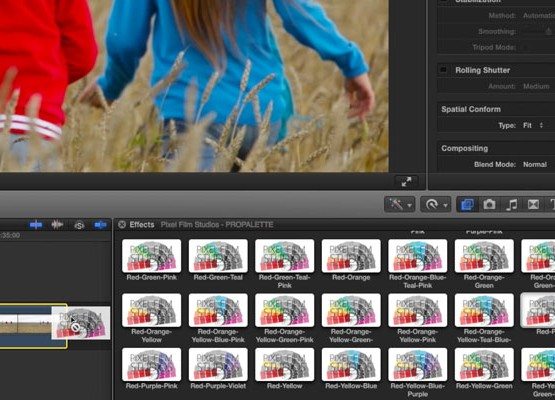Select the Red-Purple-Pink effect thumbnail
555x400 pixels.
(x=151, y=364)
